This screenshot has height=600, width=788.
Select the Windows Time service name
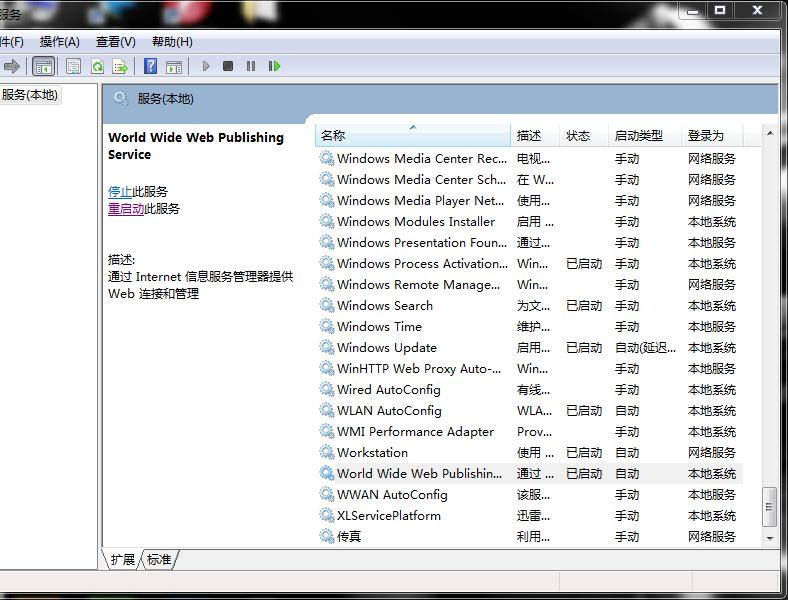(x=379, y=326)
